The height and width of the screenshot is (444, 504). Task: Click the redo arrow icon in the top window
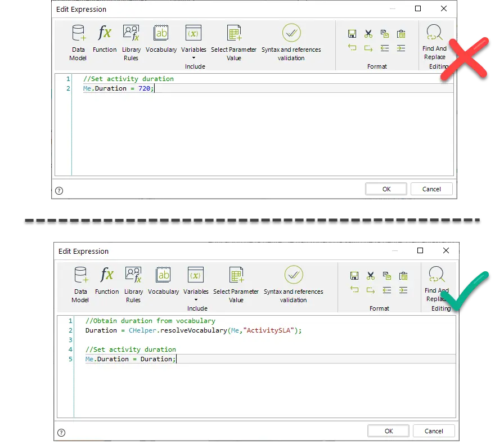[368, 48]
